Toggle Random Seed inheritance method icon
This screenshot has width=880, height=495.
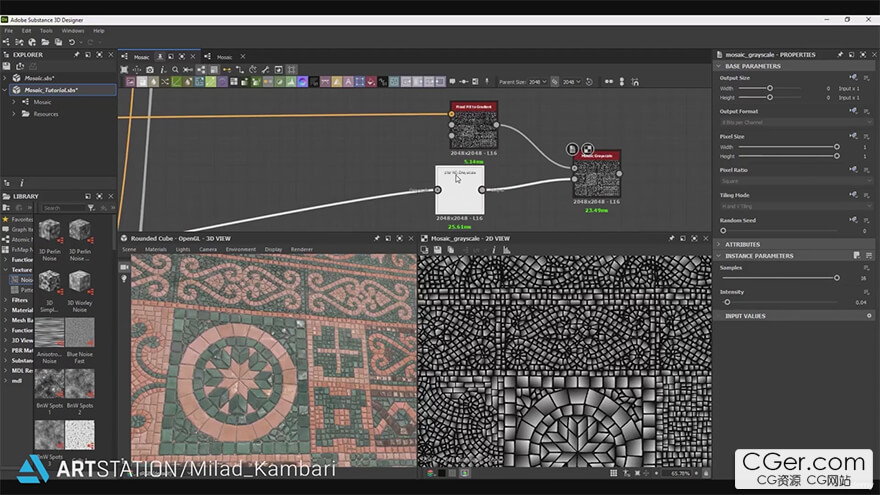pyautogui.click(x=853, y=220)
